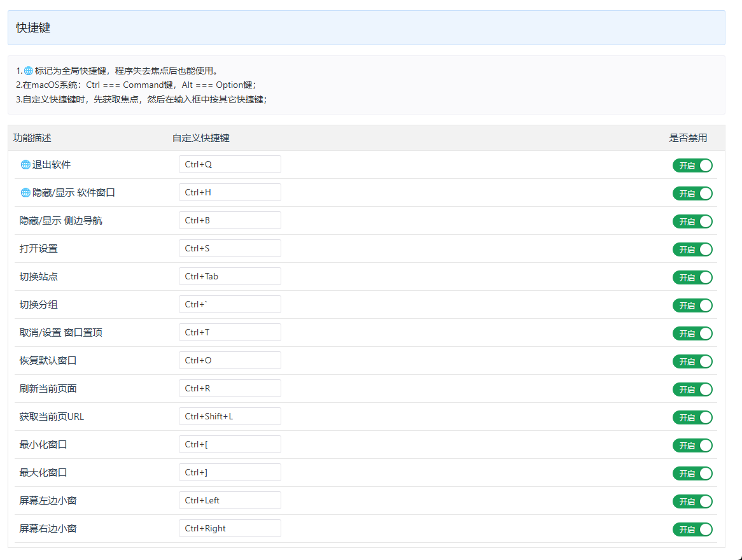Toggle the 退出软件 shortcut switch

[692, 165]
